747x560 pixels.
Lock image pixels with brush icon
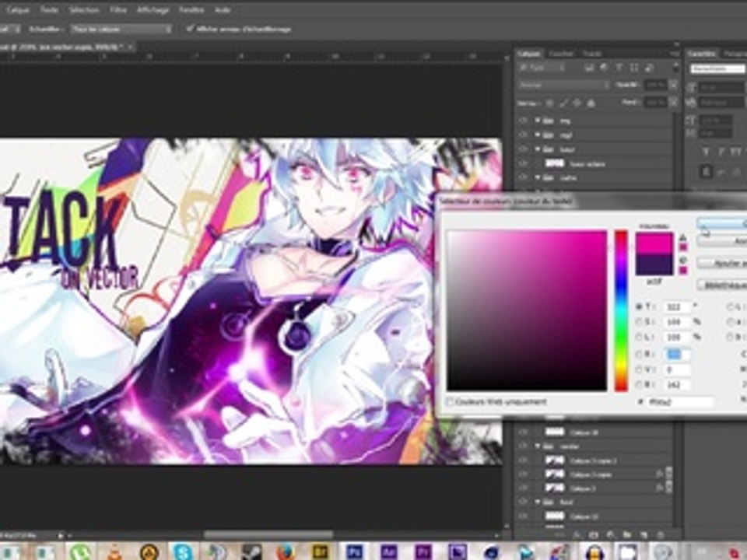click(x=563, y=103)
